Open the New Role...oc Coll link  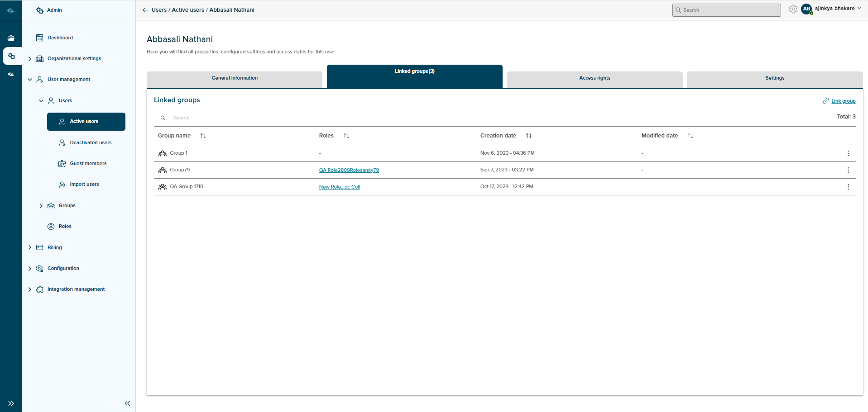click(340, 187)
